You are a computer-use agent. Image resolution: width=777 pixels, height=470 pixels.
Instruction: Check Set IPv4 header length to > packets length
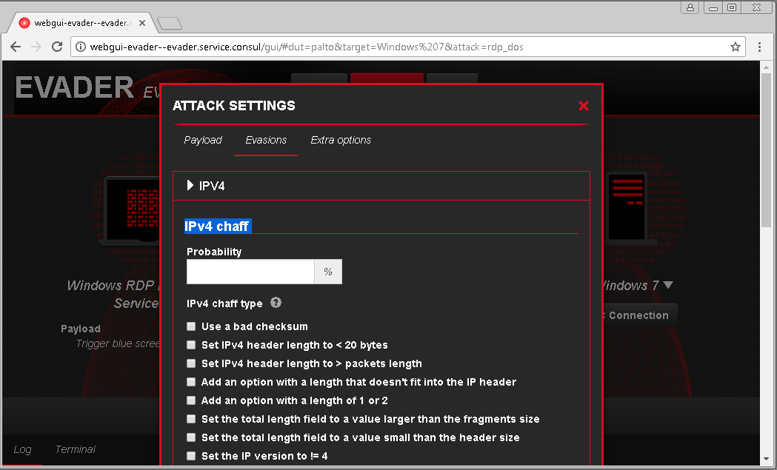(191, 363)
